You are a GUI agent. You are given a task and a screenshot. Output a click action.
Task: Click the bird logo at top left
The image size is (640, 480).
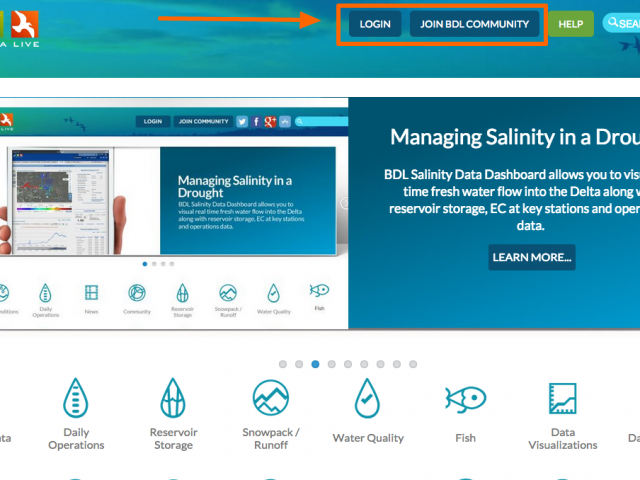coord(24,24)
